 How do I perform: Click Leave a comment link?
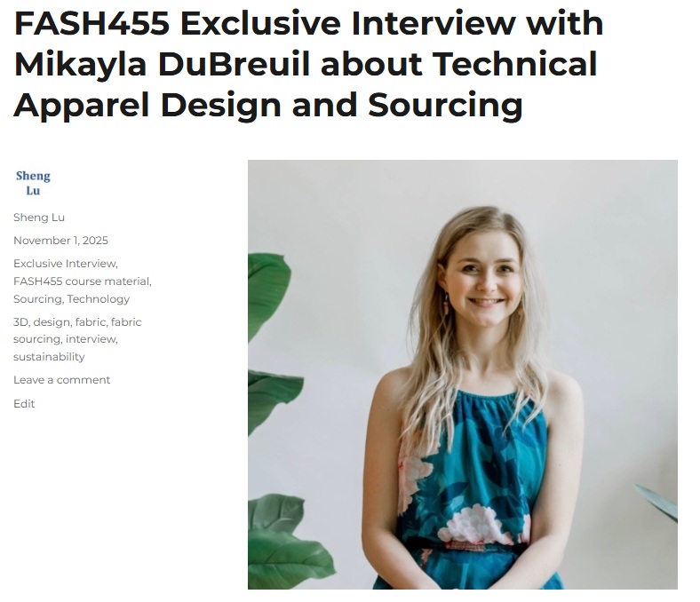[61, 380]
